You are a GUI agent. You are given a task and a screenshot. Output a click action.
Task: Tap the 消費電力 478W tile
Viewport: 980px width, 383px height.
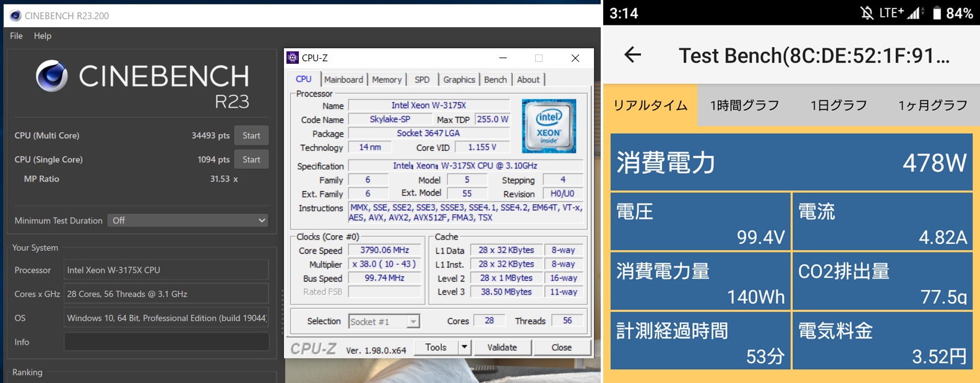[791, 162]
